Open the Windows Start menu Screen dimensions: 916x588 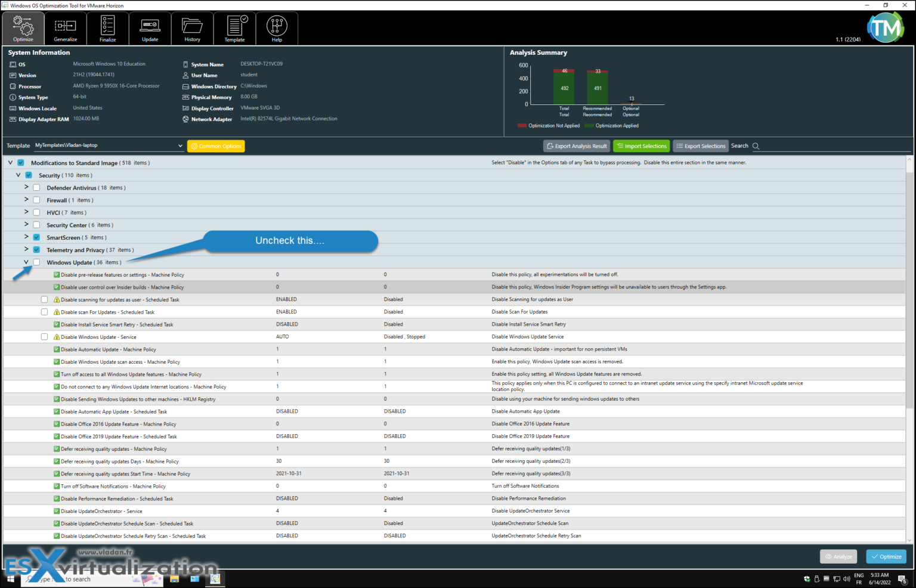pos(10,578)
